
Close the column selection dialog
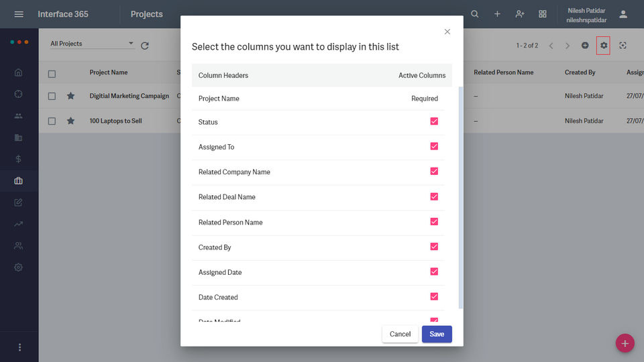447,32
